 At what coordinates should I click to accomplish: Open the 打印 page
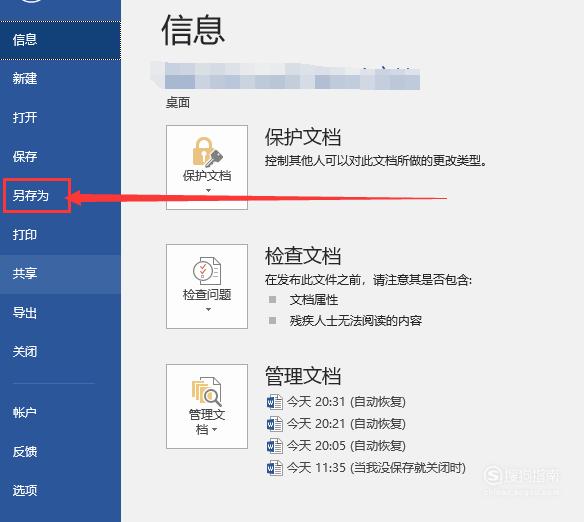coord(60,235)
